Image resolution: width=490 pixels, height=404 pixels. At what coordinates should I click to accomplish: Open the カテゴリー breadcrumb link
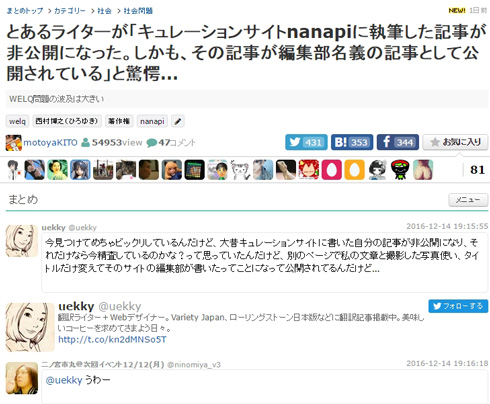pyautogui.click(x=70, y=11)
